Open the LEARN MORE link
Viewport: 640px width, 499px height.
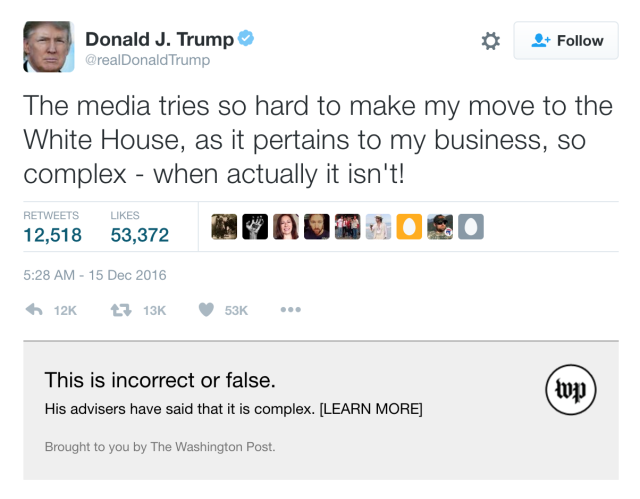point(371,409)
